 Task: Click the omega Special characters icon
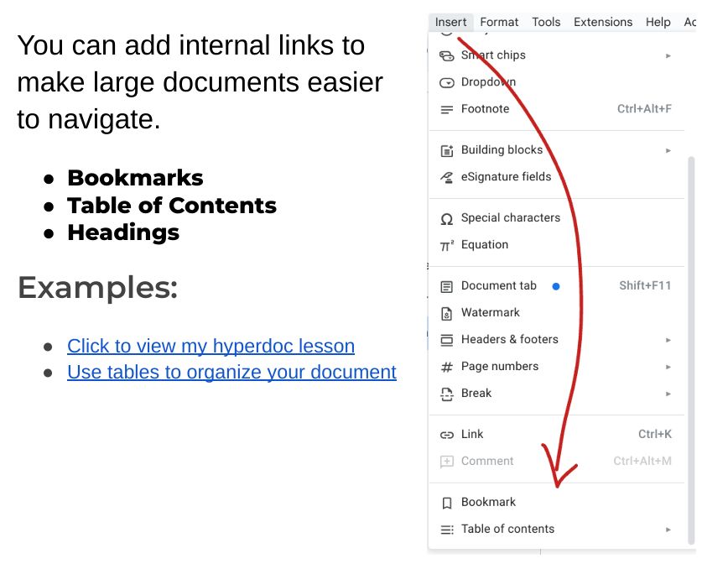tap(447, 219)
